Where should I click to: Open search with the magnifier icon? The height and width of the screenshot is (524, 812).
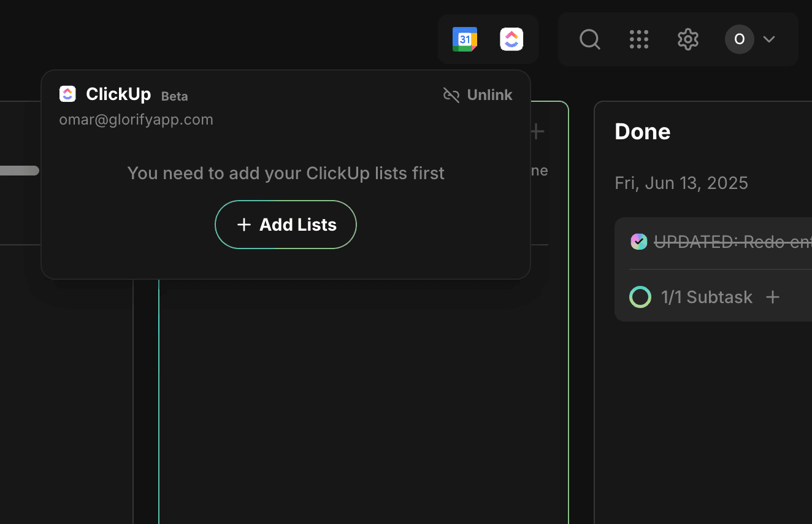tap(590, 39)
